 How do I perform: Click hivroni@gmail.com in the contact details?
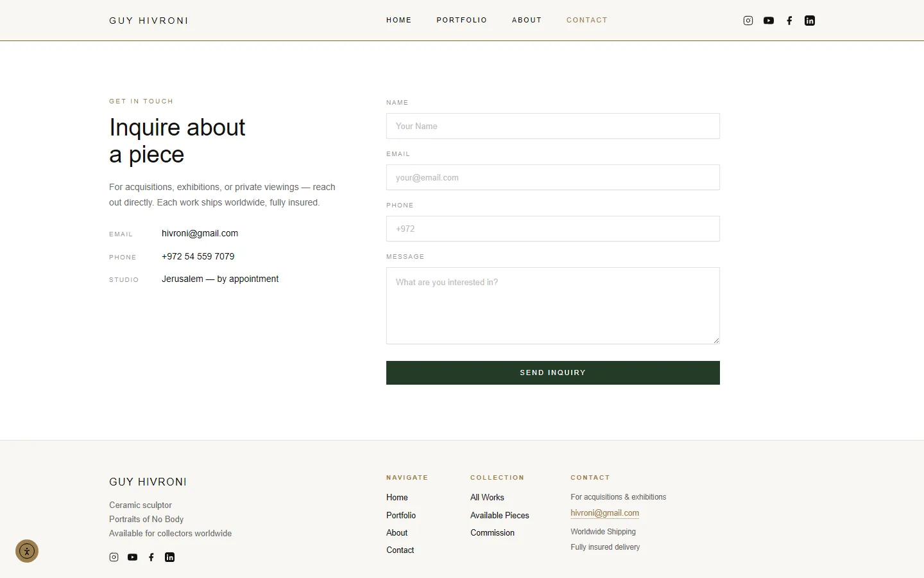click(x=200, y=233)
